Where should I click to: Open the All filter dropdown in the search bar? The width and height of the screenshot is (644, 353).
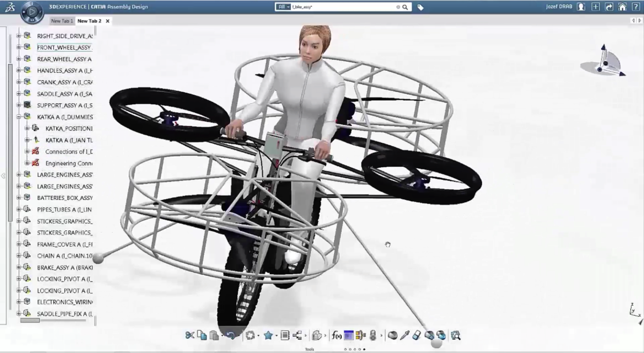(x=283, y=7)
